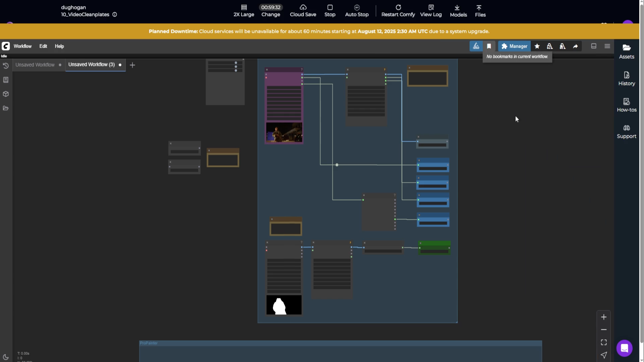Toggle the bookmark icon in the toolbar

tap(489, 46)
